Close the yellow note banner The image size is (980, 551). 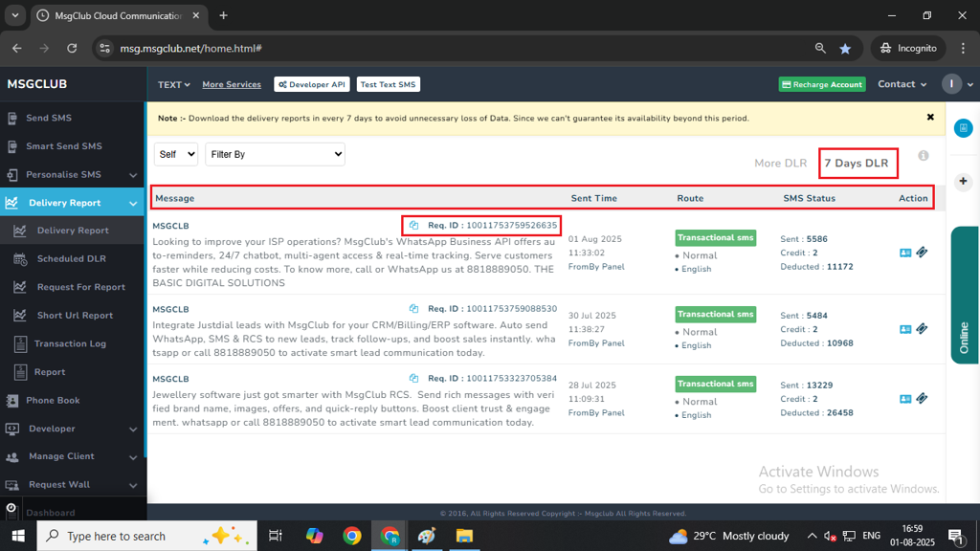click(x=930, y=118)
